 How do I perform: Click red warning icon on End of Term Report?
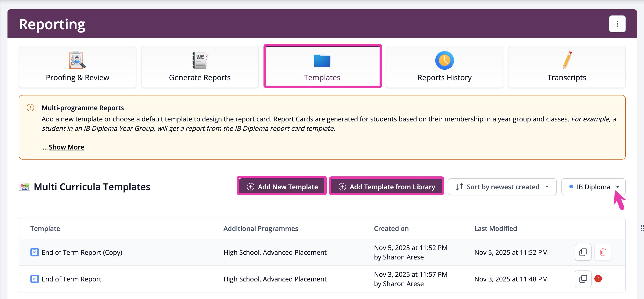click(598, 278)
